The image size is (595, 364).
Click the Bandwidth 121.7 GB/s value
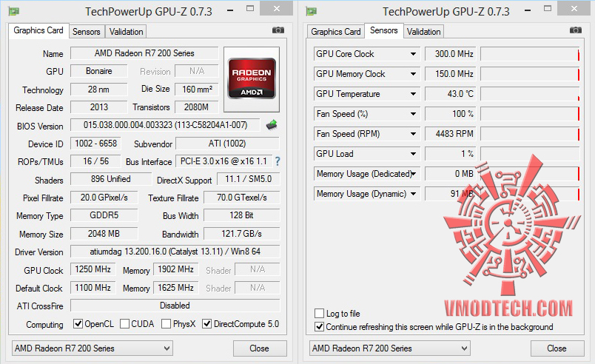242,234
